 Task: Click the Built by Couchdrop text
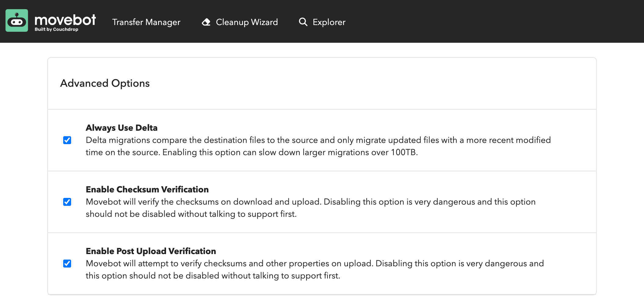click(x=56, y=30)
